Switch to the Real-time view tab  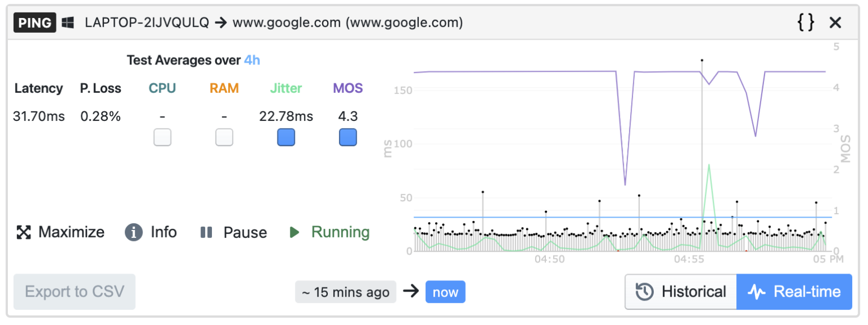[x=794, y=292]
